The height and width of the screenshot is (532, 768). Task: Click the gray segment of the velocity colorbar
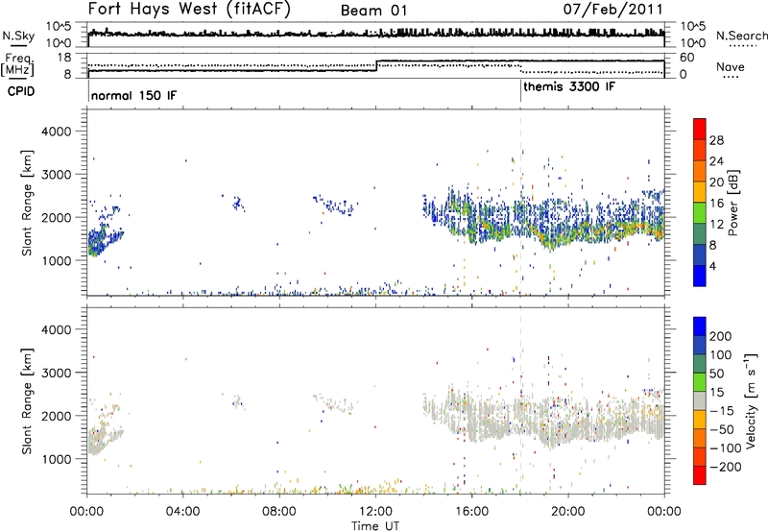(x=700, y=400)
